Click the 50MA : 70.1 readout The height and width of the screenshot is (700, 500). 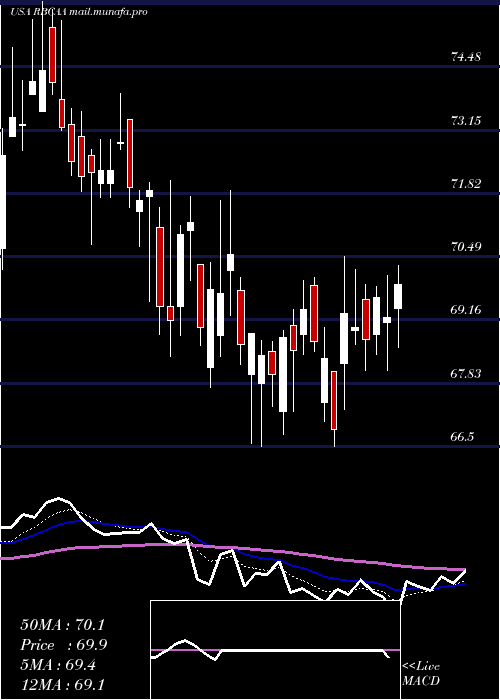point(62,625)
